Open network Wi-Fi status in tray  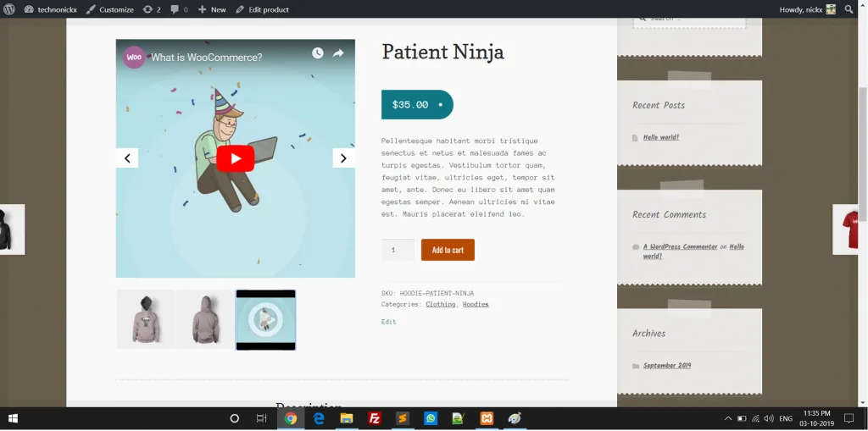(x=755, y=419)
